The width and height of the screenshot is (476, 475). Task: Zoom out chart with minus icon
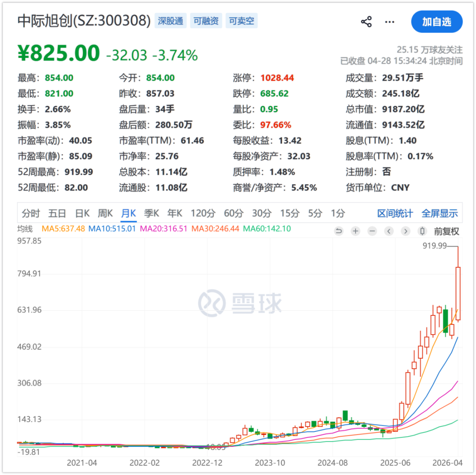click(372, 231)
